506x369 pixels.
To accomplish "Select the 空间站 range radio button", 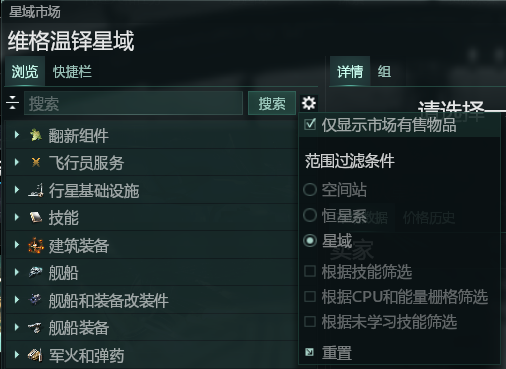I will [310, 189].
